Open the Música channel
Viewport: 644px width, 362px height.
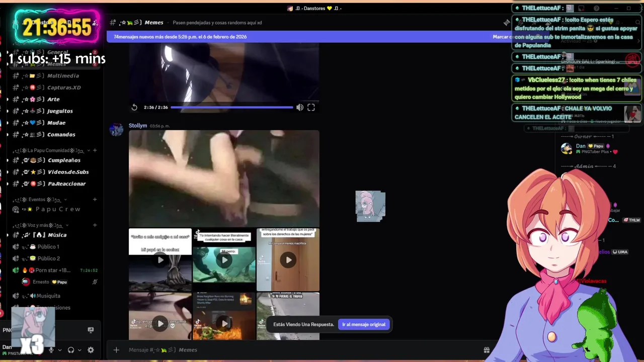[55, 235]
